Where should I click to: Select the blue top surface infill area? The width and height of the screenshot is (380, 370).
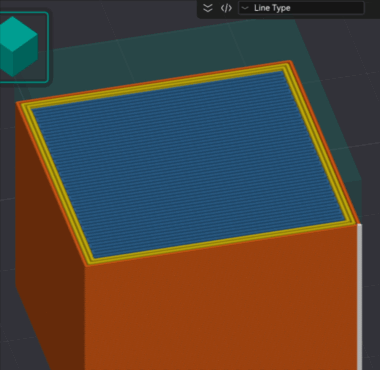click(188, 163)
